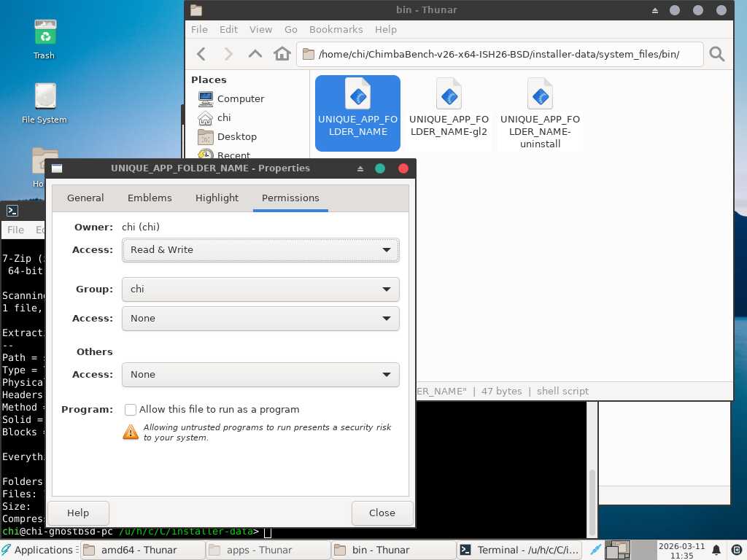
Task: Click the terminal window's title icon
Action: click(x=12, y=211)
